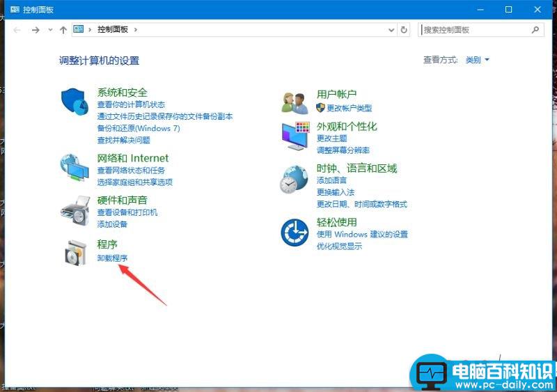Viewport: 557px width, 392px height.
Task: Click 控制面板 breadcrumb in address bar
Action: [x=113, y=29]
